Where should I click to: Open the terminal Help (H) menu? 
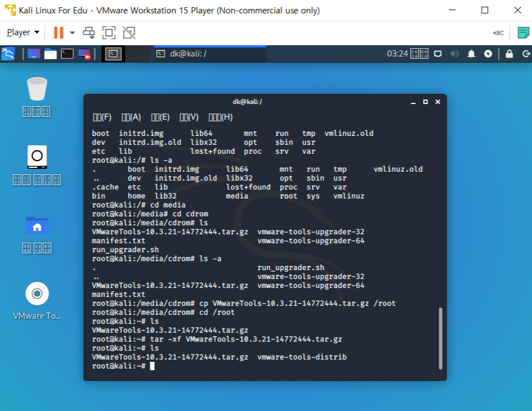coord(221,117)
